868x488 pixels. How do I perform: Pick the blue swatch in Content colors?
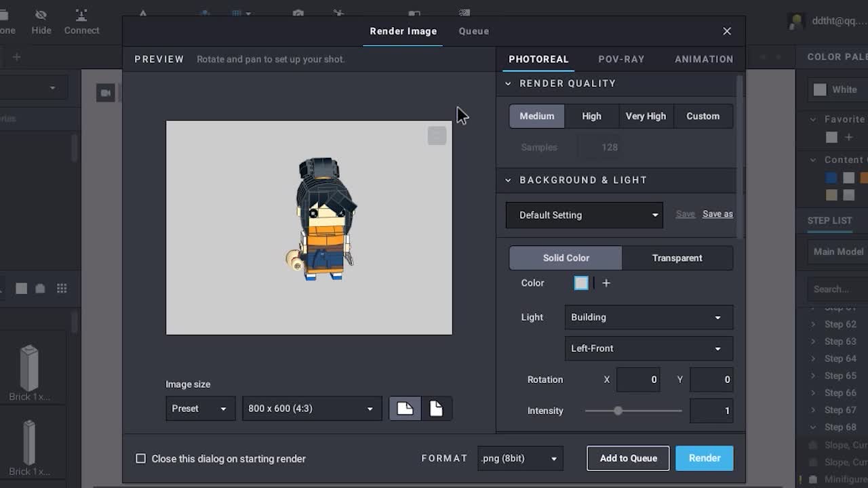coord(831,178)
